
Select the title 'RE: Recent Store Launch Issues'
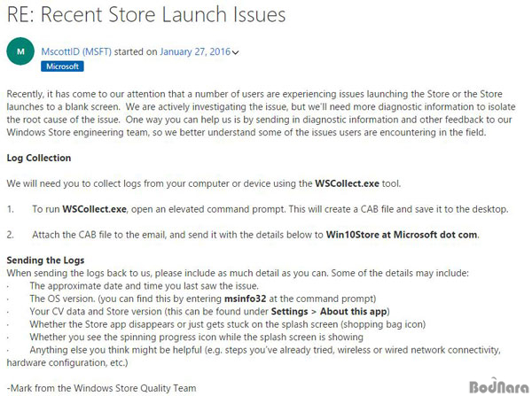click(x=146, y=15)
